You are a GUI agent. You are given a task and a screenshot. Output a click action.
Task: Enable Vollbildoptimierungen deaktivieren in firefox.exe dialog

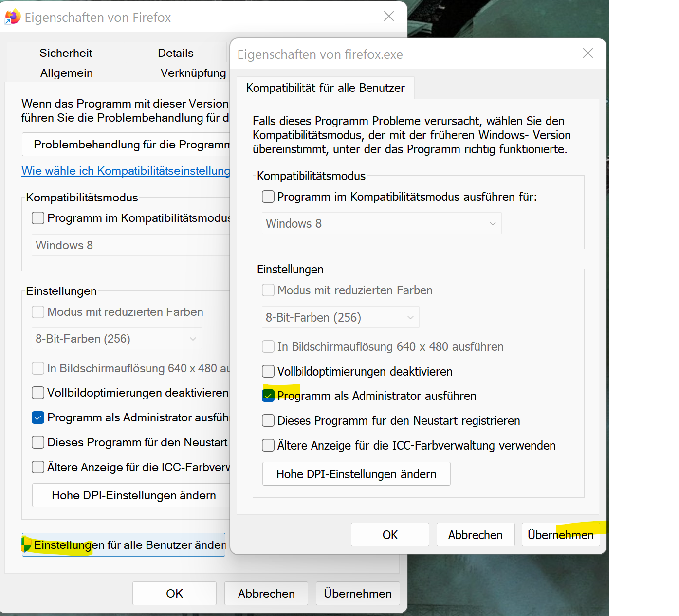268,371
